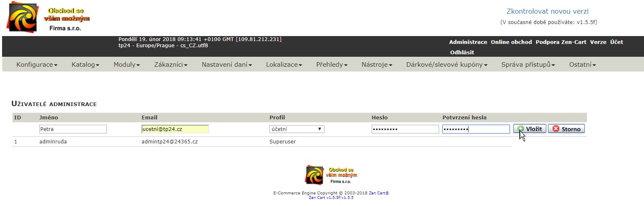This screenshot has width=644, height=206.
Task: Open the Profil dropdown showing účetní
Action: coord(297,129)
